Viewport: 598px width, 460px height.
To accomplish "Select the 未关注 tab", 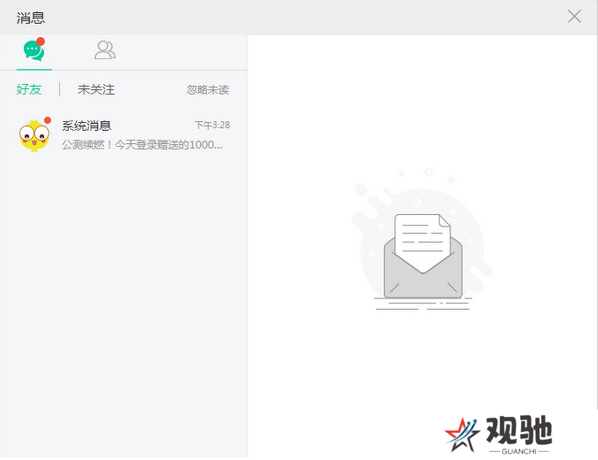I will point(96,90).
